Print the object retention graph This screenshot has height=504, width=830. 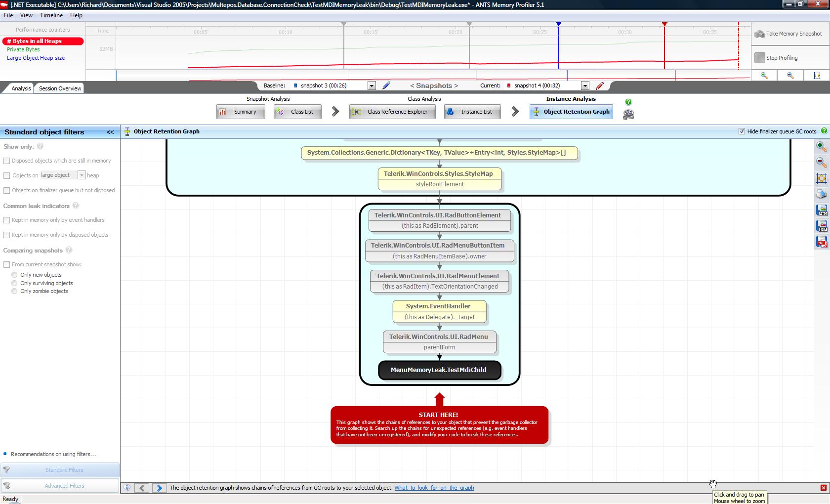(822, 194)
